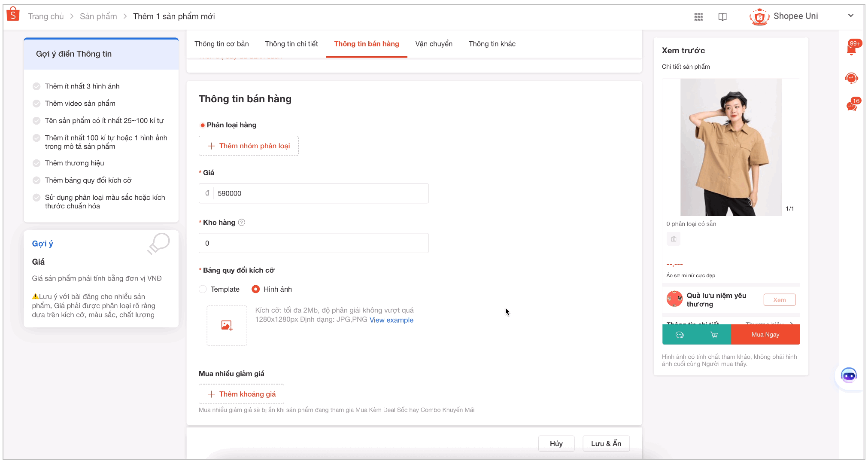
Task: Click the product preview shirt image
Action: click(x=731, y=147)
